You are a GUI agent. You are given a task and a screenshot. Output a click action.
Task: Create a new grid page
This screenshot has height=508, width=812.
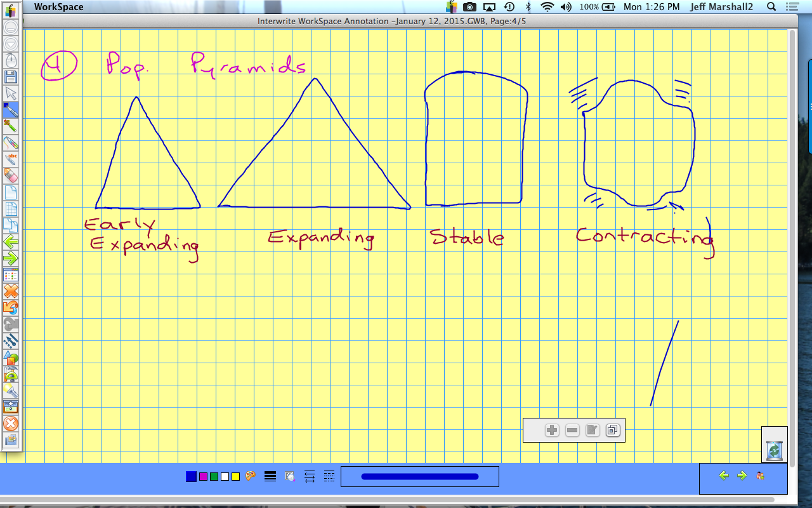click(11, 209)
